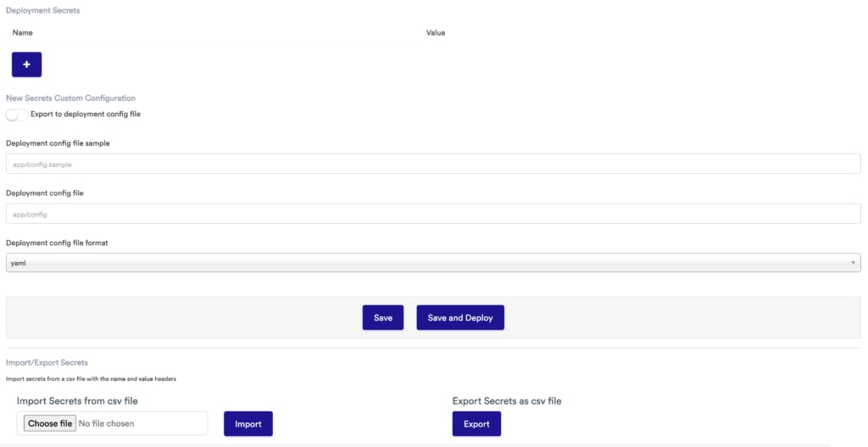Click the Choose file button
868x447 pixels.
(50, 423)
